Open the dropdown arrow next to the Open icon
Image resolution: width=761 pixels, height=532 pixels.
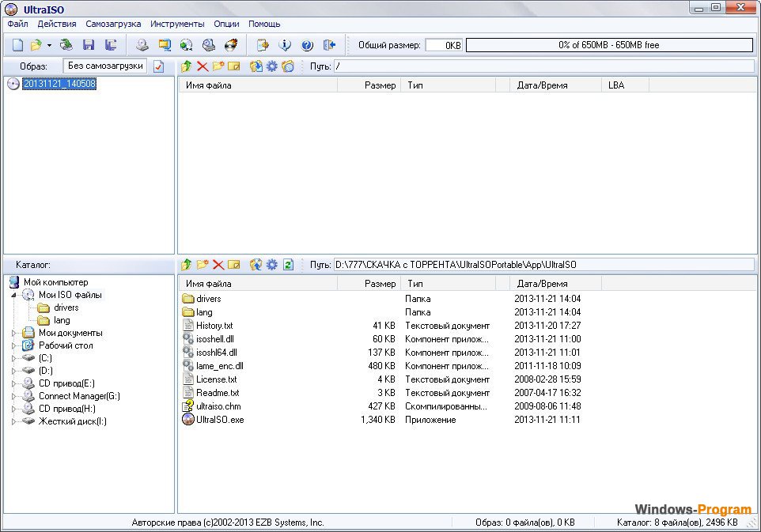[49, 46]
